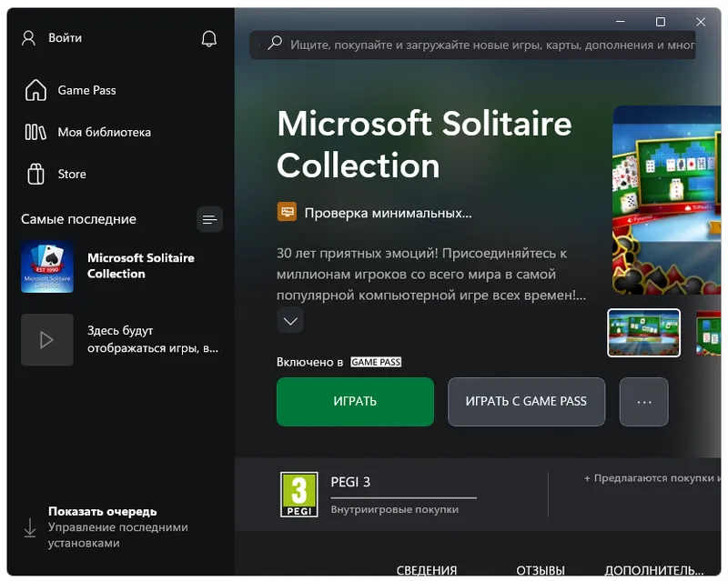The height and width of the screenshot is (581, 728).
Task: Click the download arrow icon near Показать очередь
Action: pyautogui.click(x=30, y=527)
